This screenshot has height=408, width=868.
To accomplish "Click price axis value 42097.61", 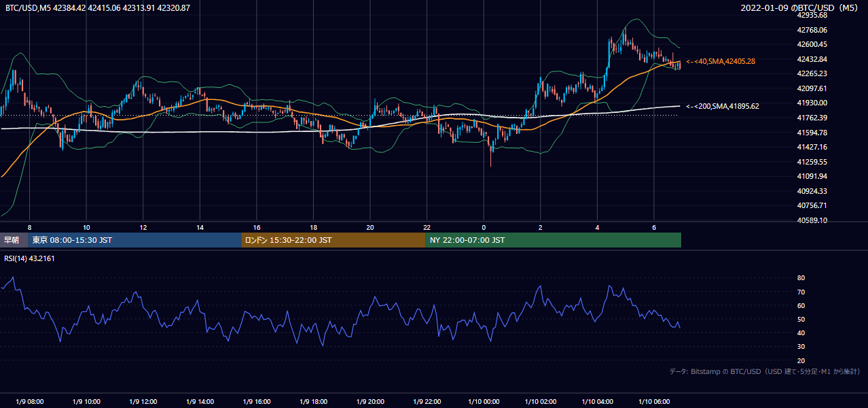I will 812,88.
